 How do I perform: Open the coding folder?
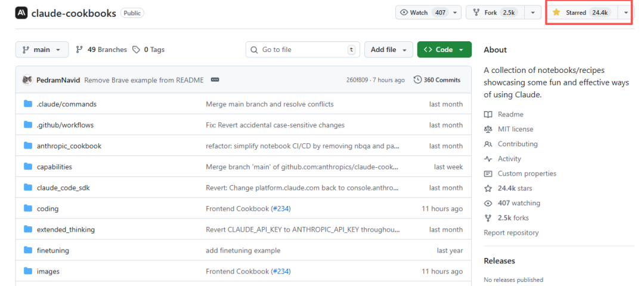click(x=48, y=208)
